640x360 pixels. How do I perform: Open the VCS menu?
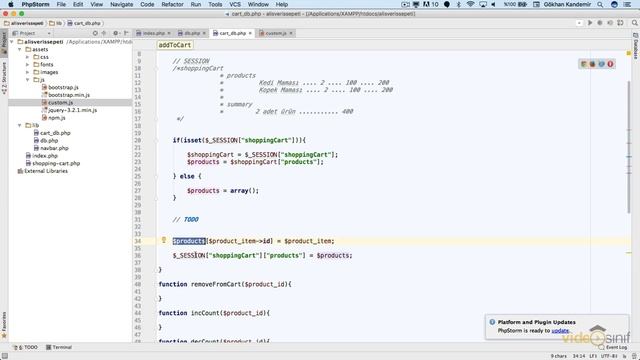coord(235,4)
